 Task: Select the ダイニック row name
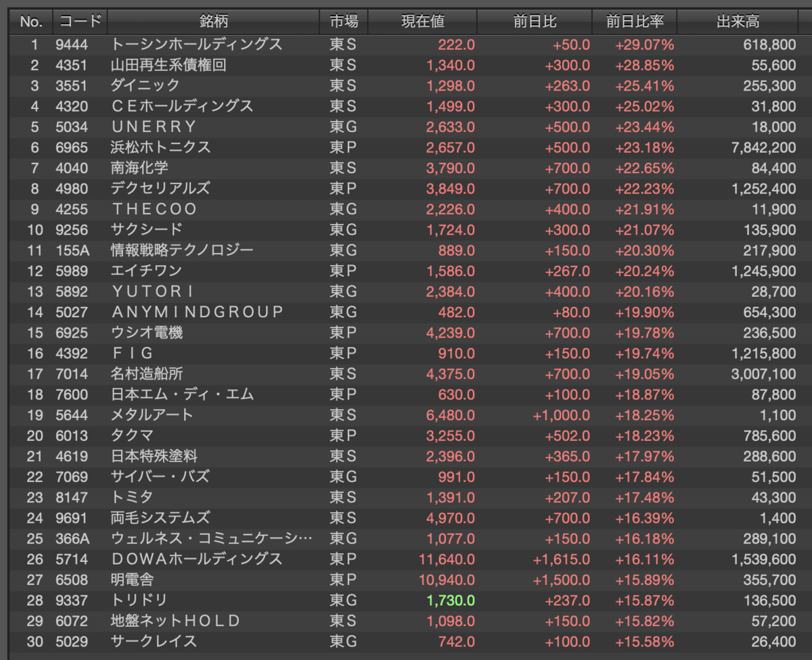(x=145, y=86)
